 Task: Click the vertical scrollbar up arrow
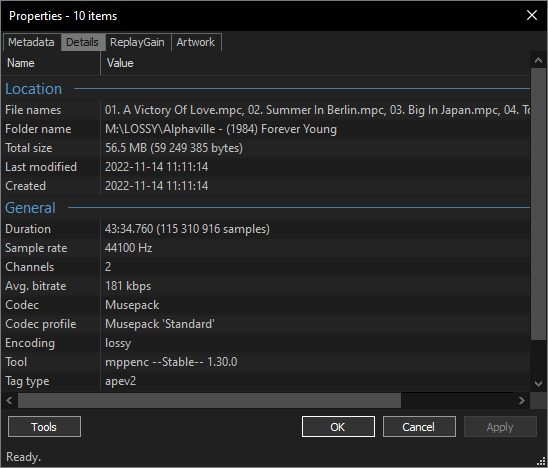point(538,60)
